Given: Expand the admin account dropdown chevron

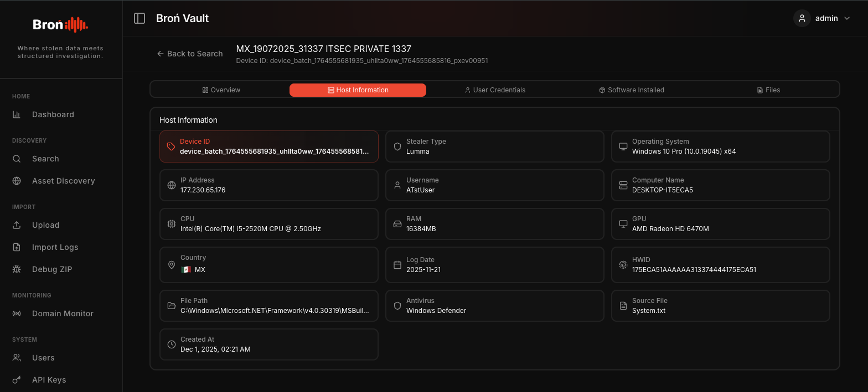Looking at the screenshot, I should click(x=846, y=18).
